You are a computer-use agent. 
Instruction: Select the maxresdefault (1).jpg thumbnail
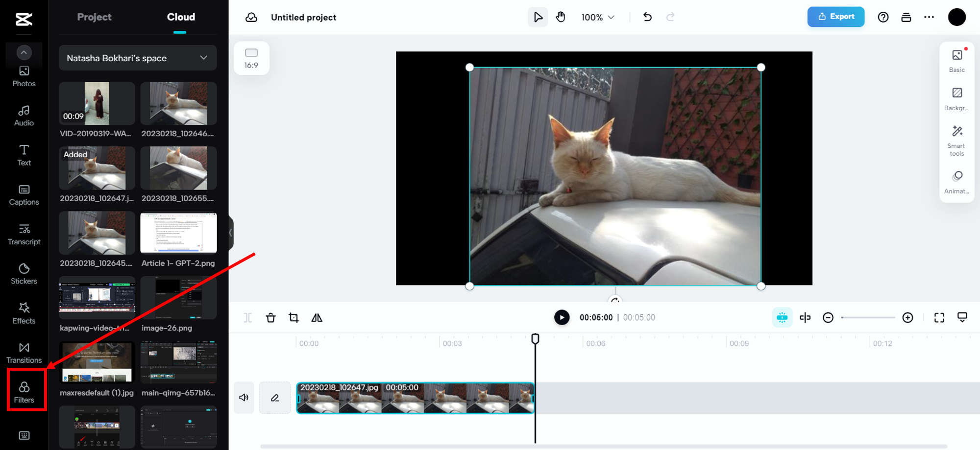pos(96,362)
